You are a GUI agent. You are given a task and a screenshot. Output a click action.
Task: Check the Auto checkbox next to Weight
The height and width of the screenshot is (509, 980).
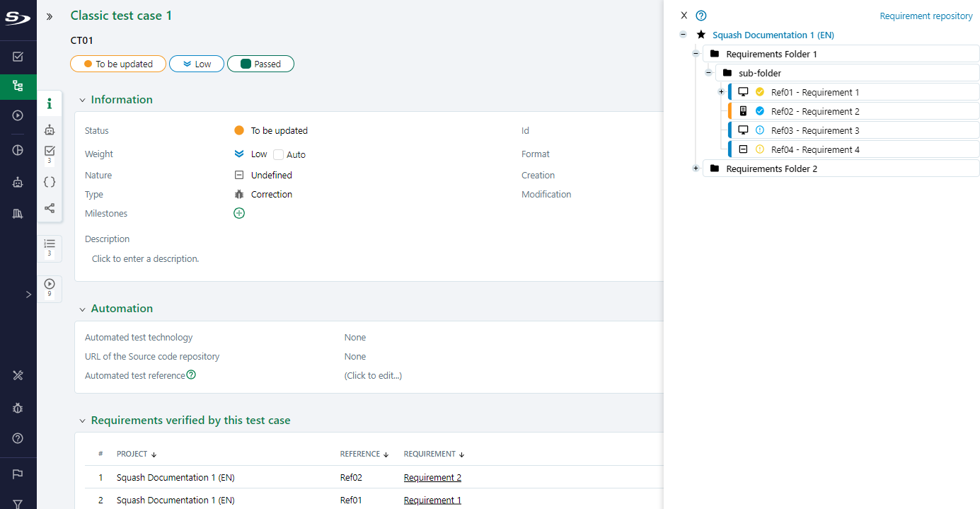(277, 154)
